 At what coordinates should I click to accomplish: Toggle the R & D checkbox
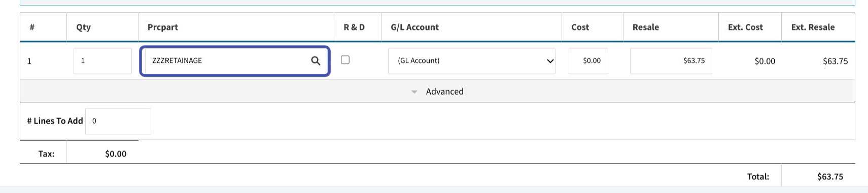pos(345,60)
